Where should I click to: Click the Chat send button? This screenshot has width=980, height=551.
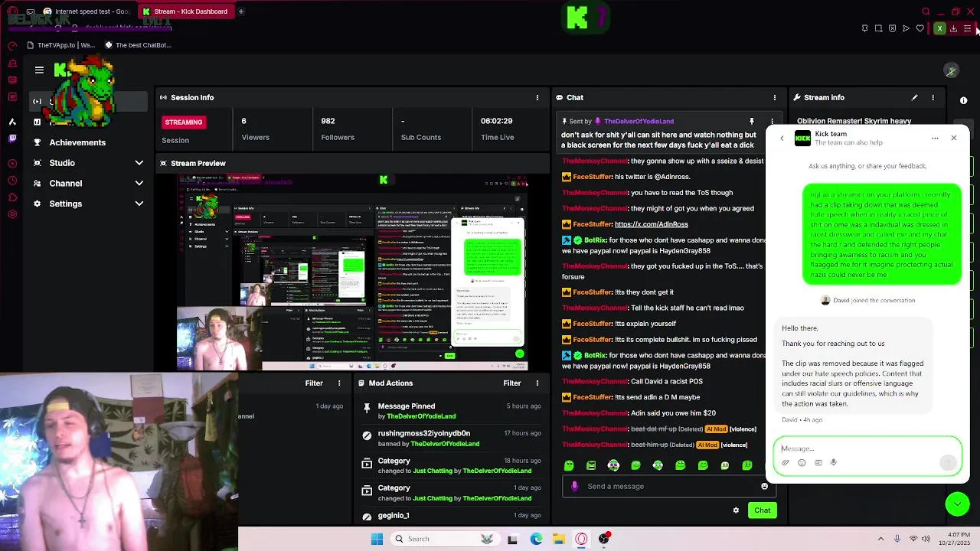tap(762, 510)
